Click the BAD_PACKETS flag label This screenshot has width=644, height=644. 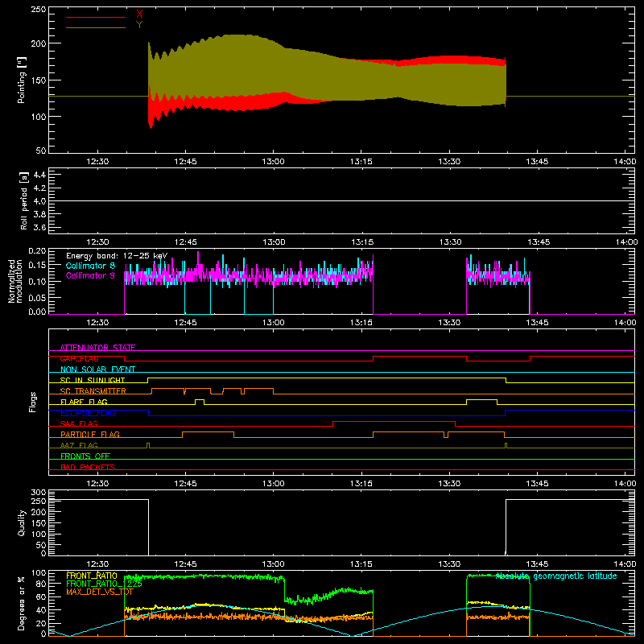pos(88,467)
